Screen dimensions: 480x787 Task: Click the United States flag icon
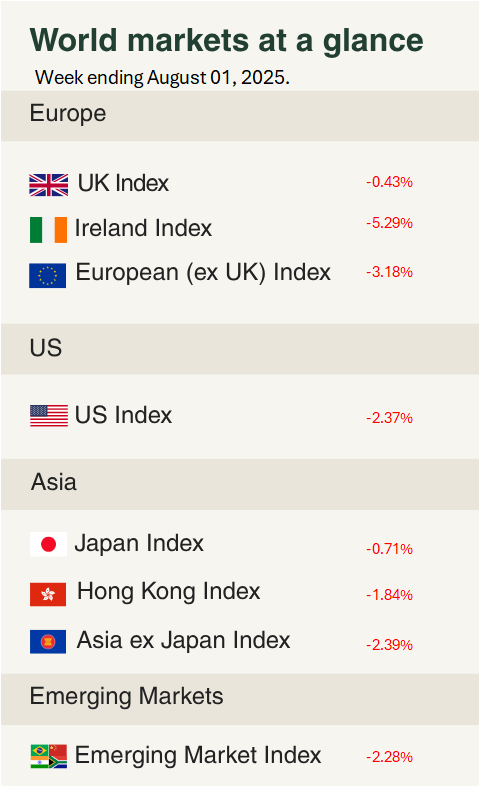[x=49, y=416]
